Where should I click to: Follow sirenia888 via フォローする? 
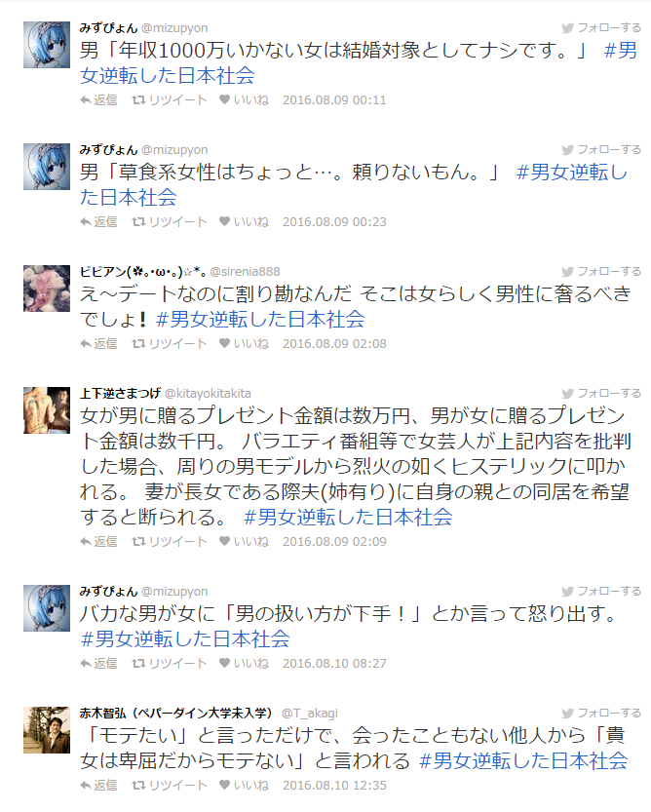602,271
